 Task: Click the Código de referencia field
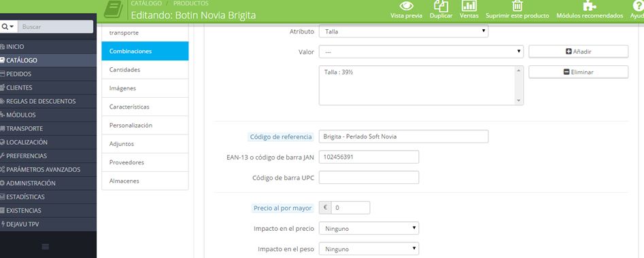[x=403, y=136]
